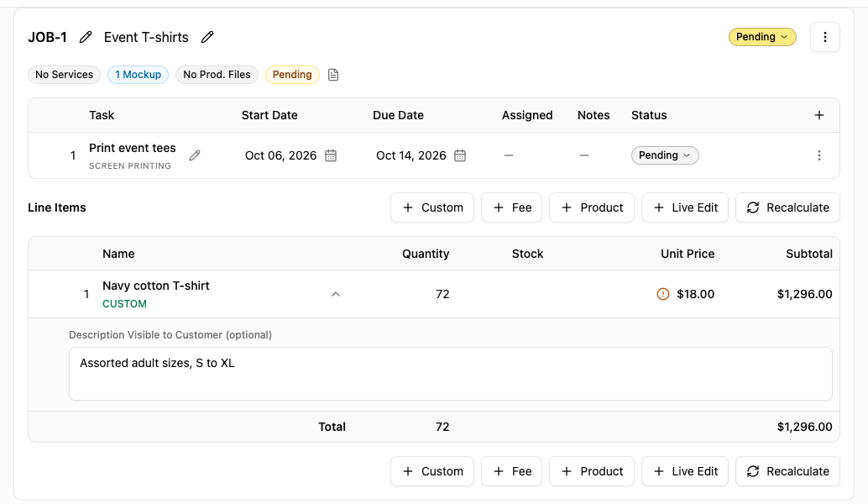Click the line item $1,296.00 subtotal
The width and height of the screenshot is (868, 504).
804,294
